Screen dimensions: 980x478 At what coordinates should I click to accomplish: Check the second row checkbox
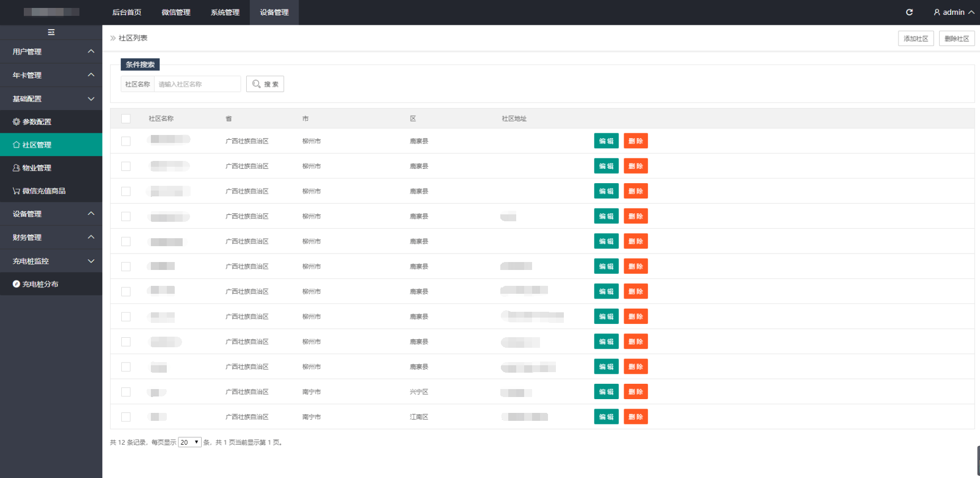coord(126,166)
